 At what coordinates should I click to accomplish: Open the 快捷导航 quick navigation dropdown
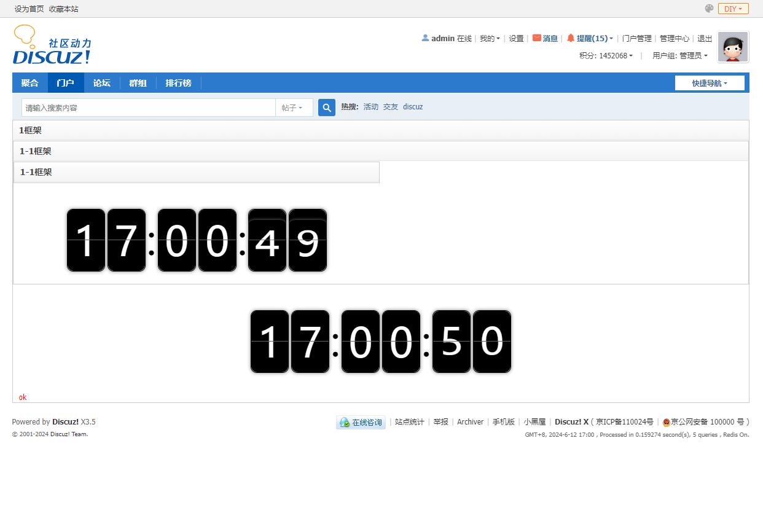coord(710,83)
